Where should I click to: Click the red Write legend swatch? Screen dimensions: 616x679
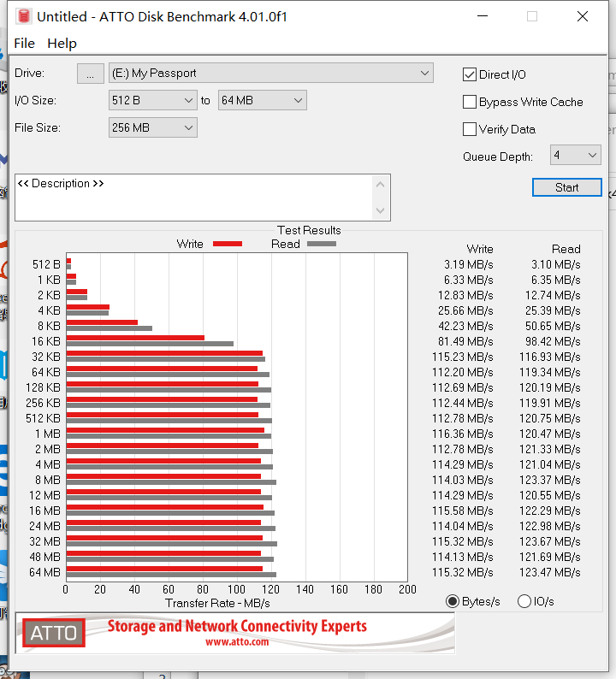(227, 244)
